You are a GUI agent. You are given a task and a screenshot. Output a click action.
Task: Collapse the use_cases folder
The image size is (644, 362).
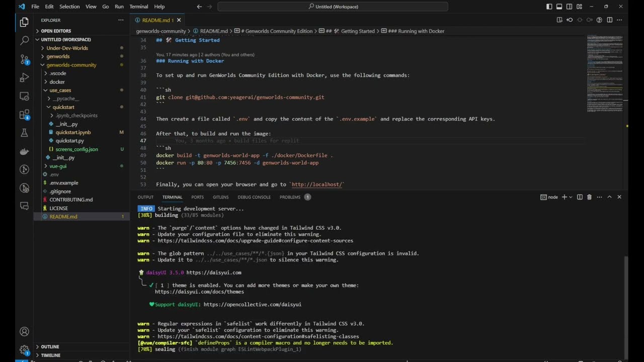pyautogui.click(x=82, y=90)
